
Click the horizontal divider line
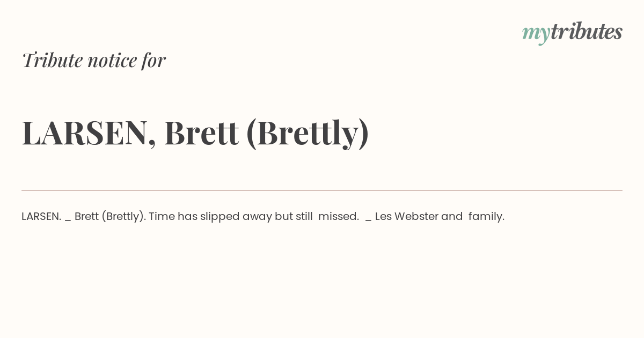(322, 190)
